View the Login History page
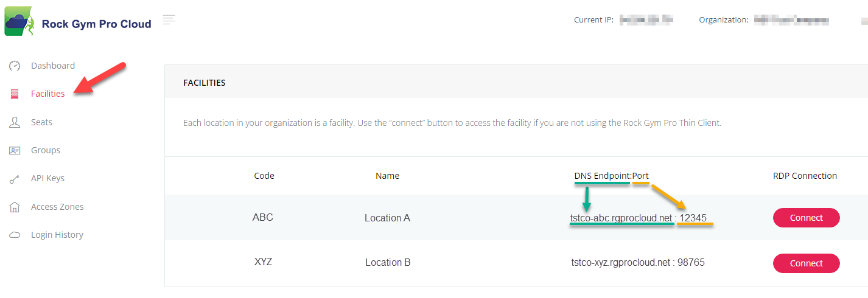This screenshot has height=298, width=868. [x=57, y=235]
